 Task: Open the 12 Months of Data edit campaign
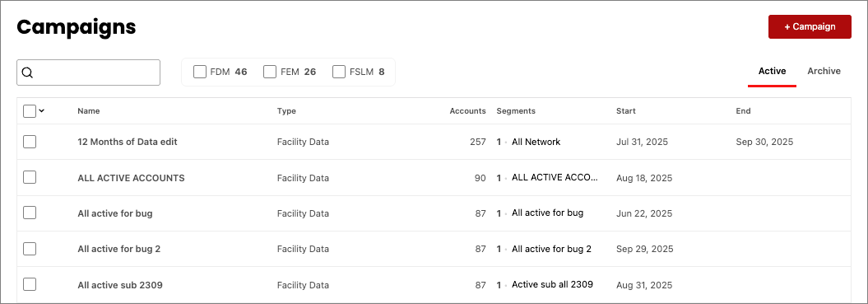tap(128, 142)
